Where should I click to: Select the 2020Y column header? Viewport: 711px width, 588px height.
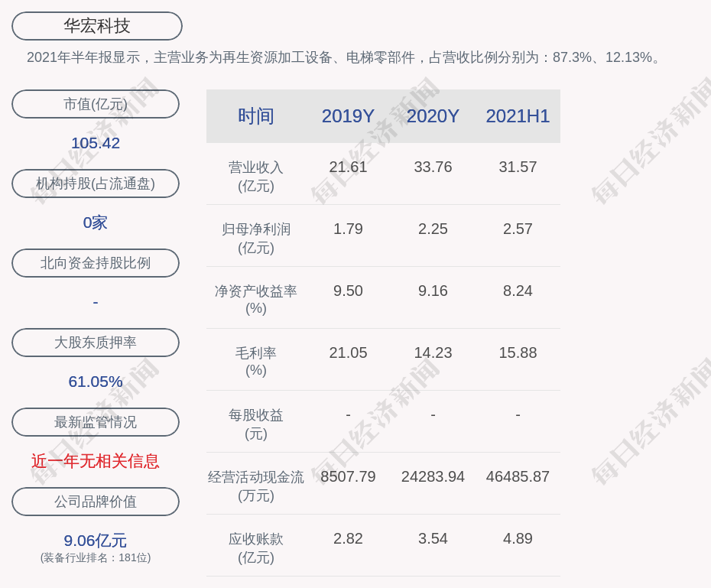pos(433,116)
